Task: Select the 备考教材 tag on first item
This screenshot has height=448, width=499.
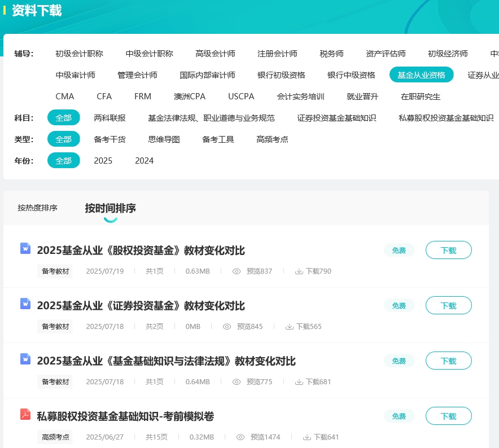Action: 55,271
